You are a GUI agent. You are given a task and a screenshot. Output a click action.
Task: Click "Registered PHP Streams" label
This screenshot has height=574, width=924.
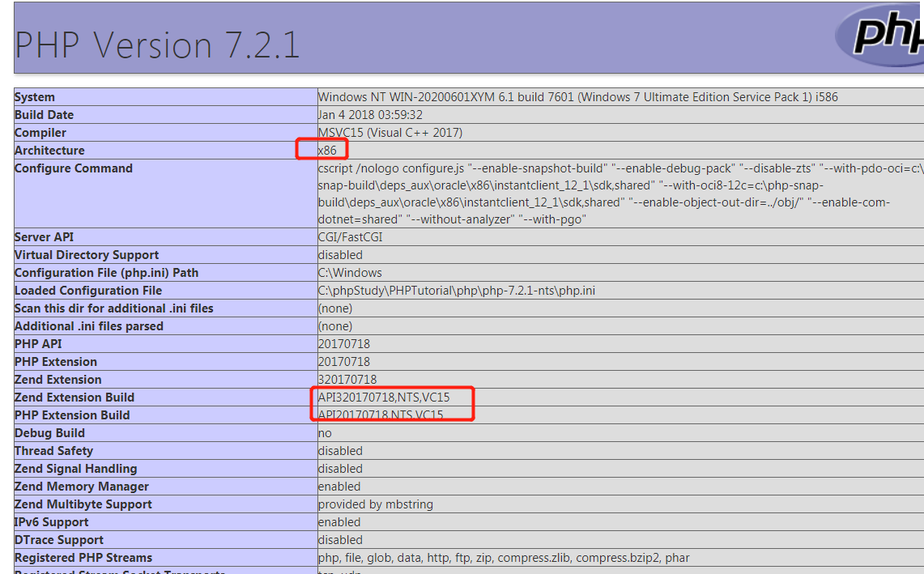point(83,558)
